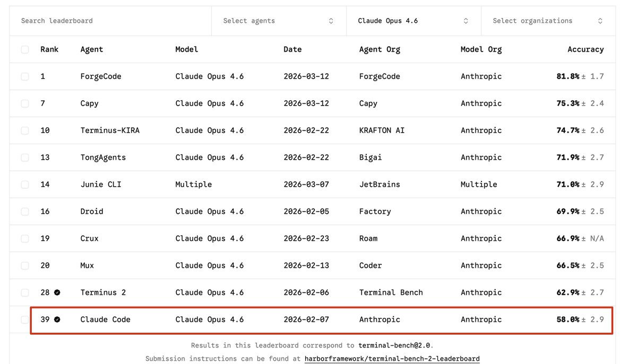Screen dimensions: 637x364
Task: Click the 2026-03-07 date cell
Action: click(306, 185)
